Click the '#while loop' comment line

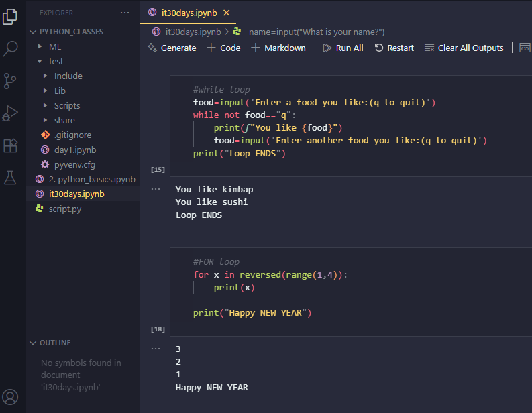coord(221,90)
